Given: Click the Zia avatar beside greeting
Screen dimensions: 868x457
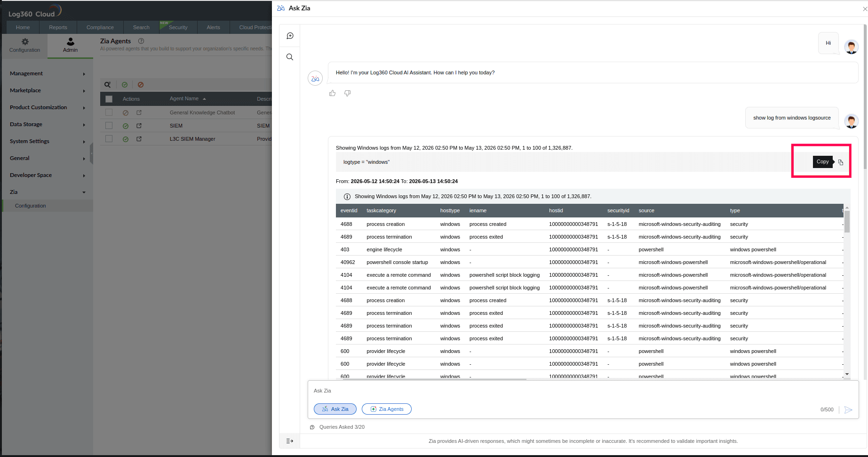Looking at the screenshot, I should 315,78.
